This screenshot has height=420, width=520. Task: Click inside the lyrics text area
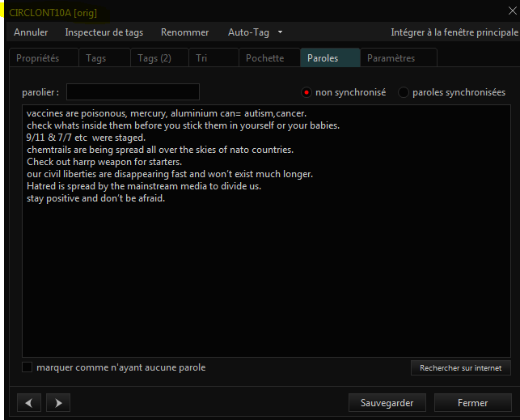pos(266,231)
